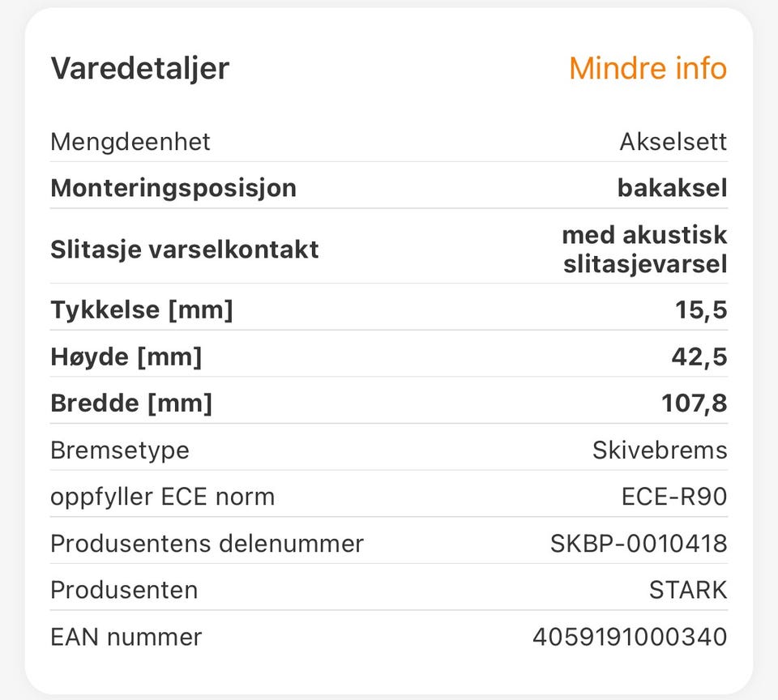Select the bakaksel value
778x700 pixels.
click(673, 188)
